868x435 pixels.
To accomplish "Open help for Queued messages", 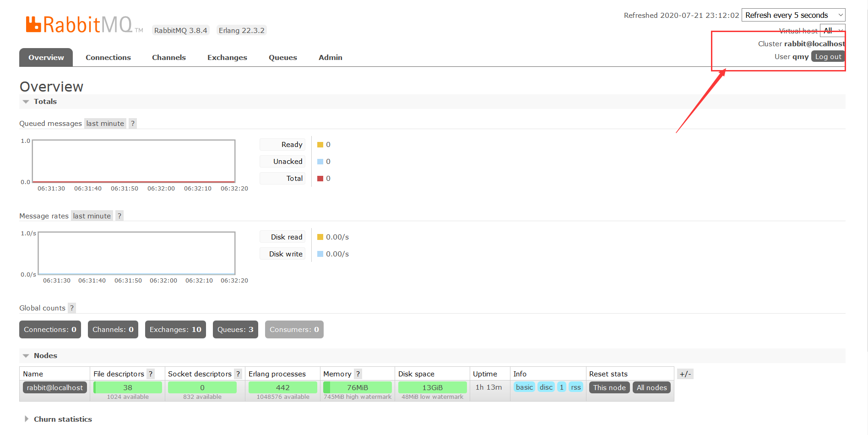I will 133,124.
